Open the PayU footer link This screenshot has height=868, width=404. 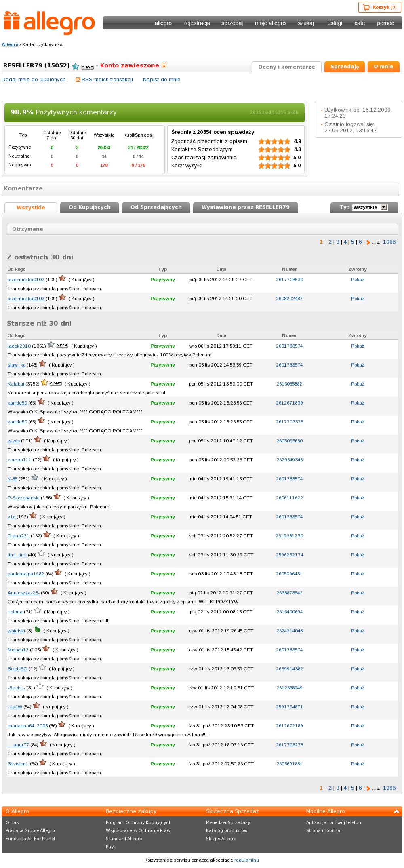[111, 847]
